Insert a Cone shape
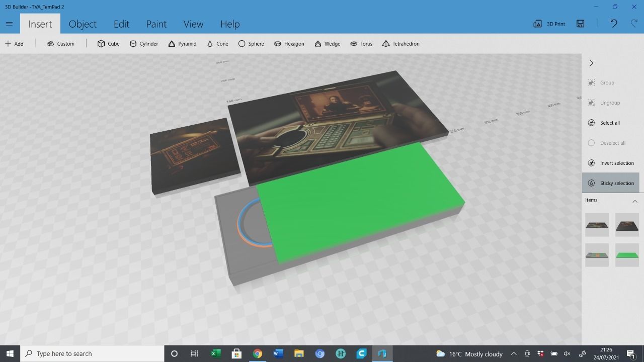 tap(217, 44)
